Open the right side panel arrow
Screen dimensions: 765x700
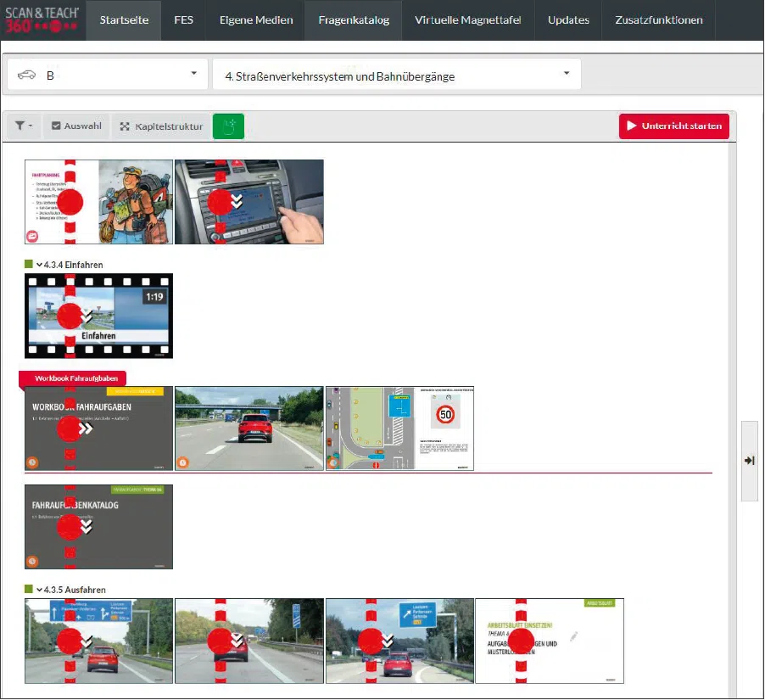pos(749,461)
